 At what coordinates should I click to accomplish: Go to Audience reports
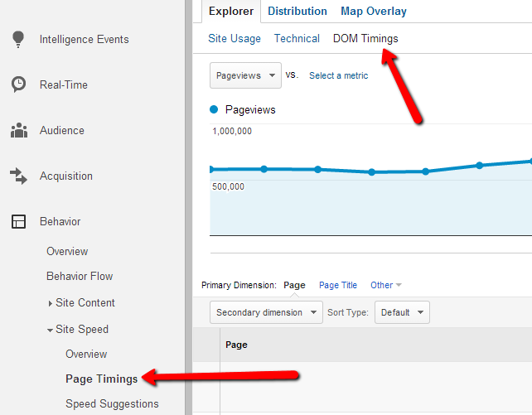(62, 130)
